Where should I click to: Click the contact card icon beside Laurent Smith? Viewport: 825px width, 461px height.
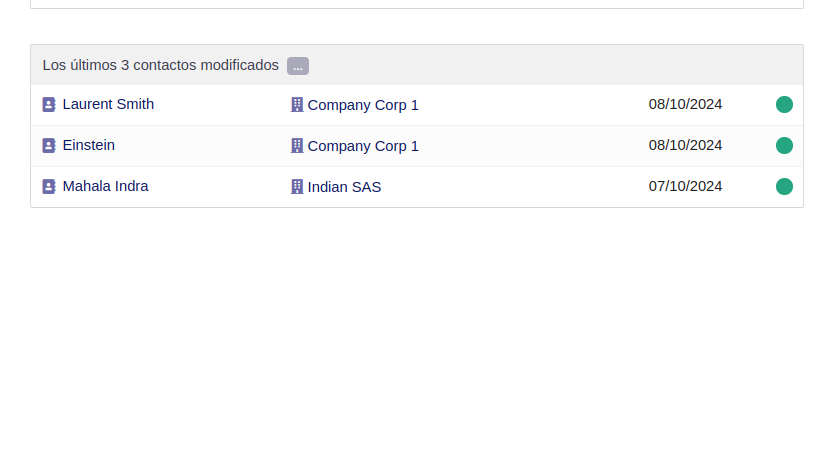[49, 104]
